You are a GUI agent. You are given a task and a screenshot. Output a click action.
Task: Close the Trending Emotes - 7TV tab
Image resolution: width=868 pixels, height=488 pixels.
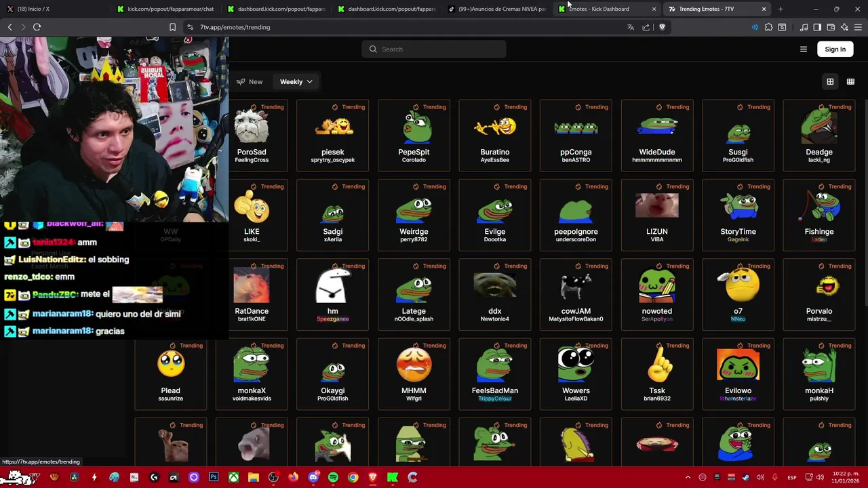[764, 9]
